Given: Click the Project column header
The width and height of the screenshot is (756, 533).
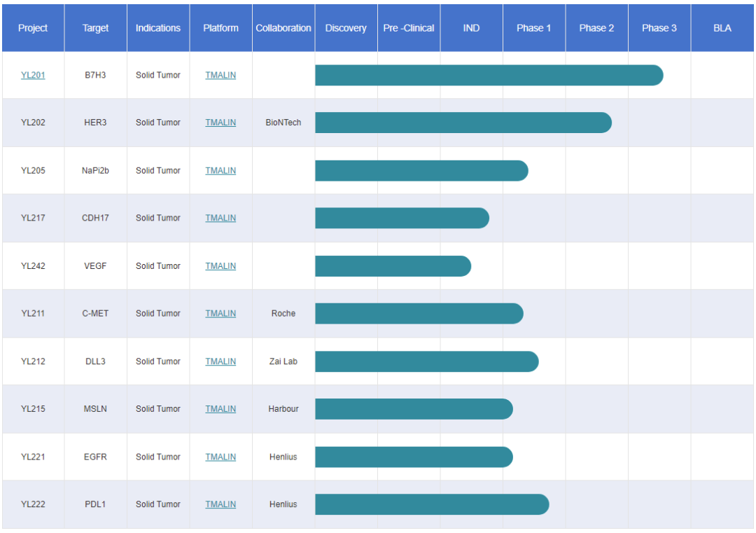Looking at the screenshot, I should [x=33, y=28].
